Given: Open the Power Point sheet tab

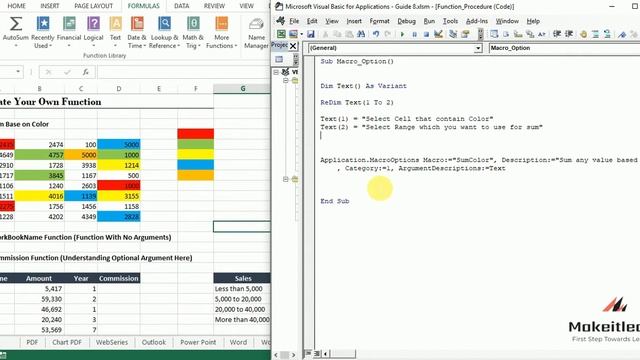Looking at the screenshot, I should tap(198, 342).
